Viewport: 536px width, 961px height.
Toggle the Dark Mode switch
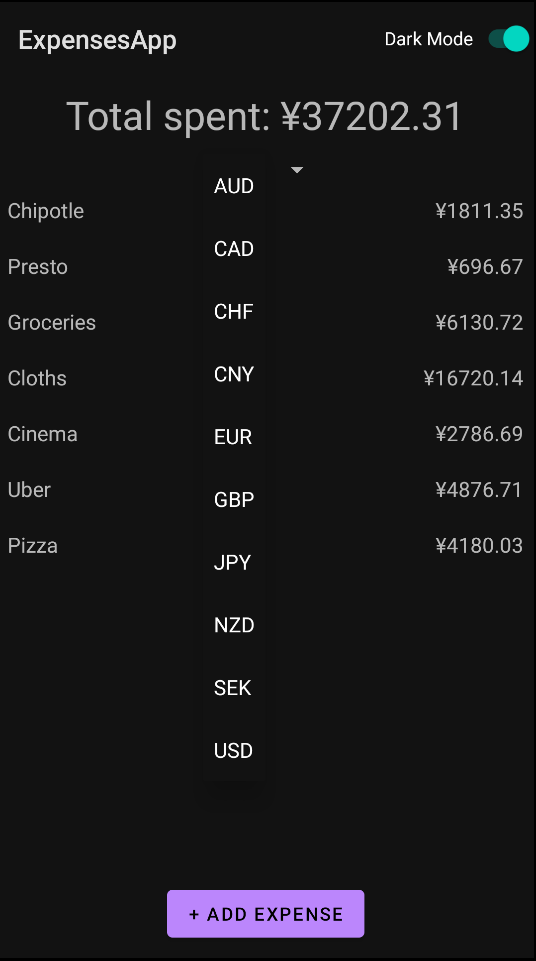click(x=508, y=39)
